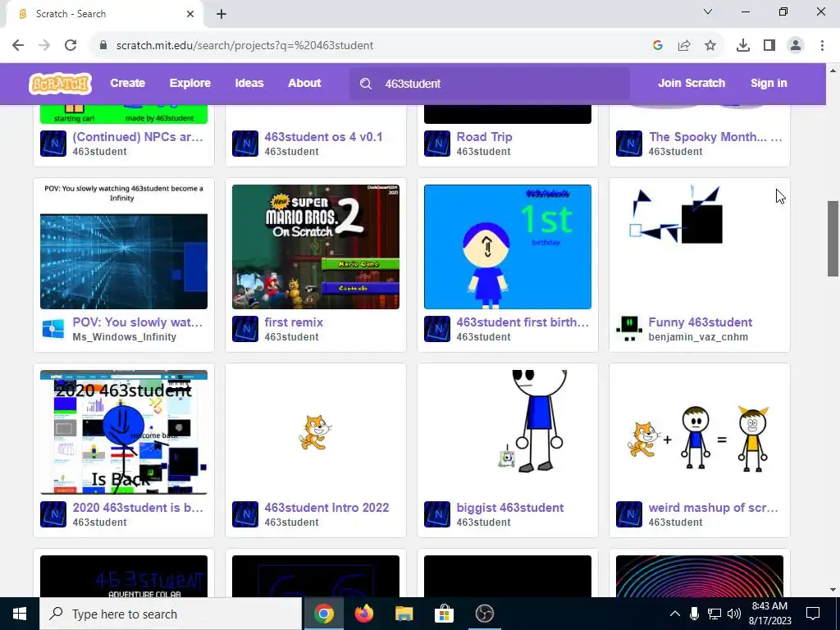Click the microphone tray icon
This screenshot has width=840, height=630.
pos(694,614)
